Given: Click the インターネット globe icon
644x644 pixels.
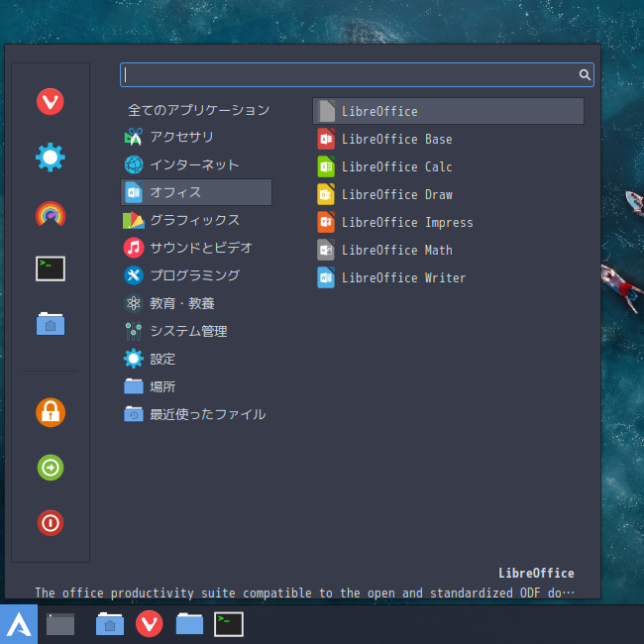Looking at the screenshot, I should coord(134,164).
